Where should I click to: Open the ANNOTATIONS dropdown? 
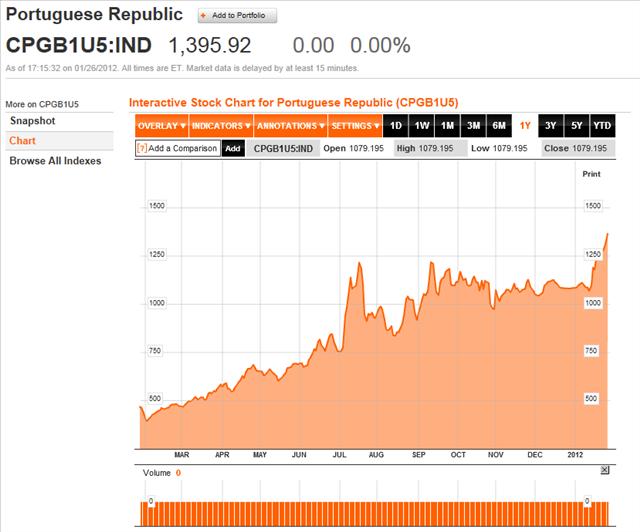click(290, 126)
